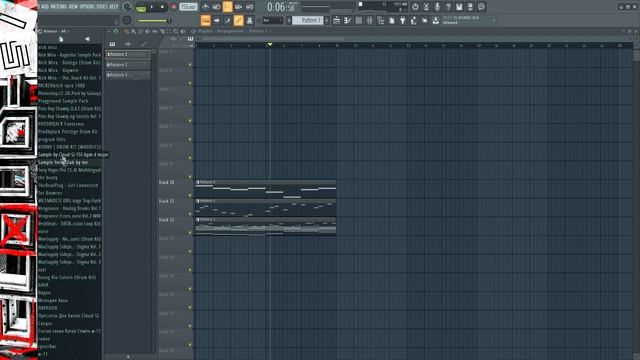Image resolution: width=640 pixels, height=360 pixels.
Task: Click the main volume knob
Action: pyautogui.click(x=127, y=7)
